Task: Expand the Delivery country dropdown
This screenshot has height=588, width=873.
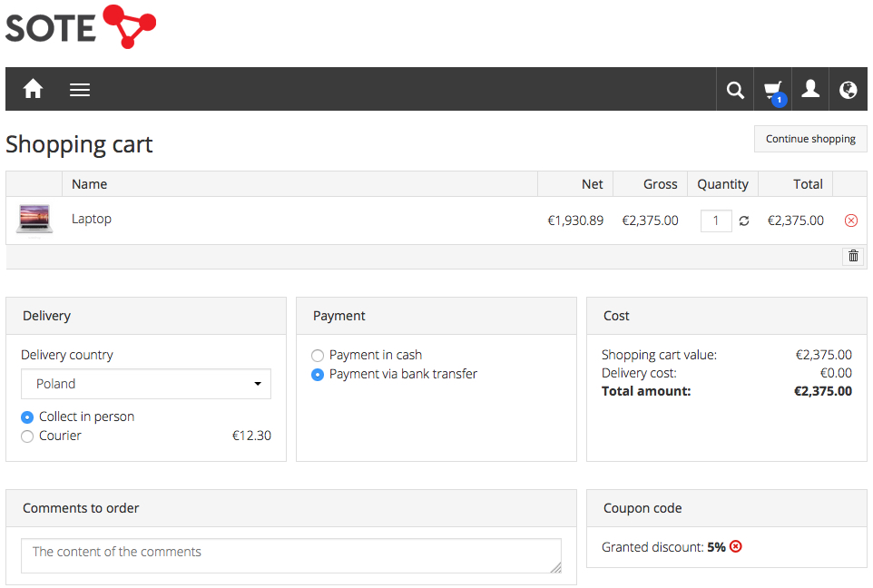Action: (x=146, y=384)
